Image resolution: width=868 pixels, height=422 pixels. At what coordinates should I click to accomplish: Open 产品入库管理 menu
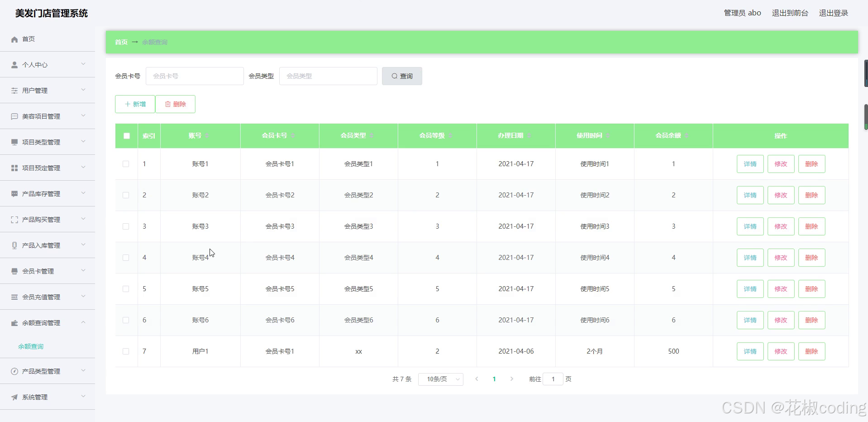48,245
